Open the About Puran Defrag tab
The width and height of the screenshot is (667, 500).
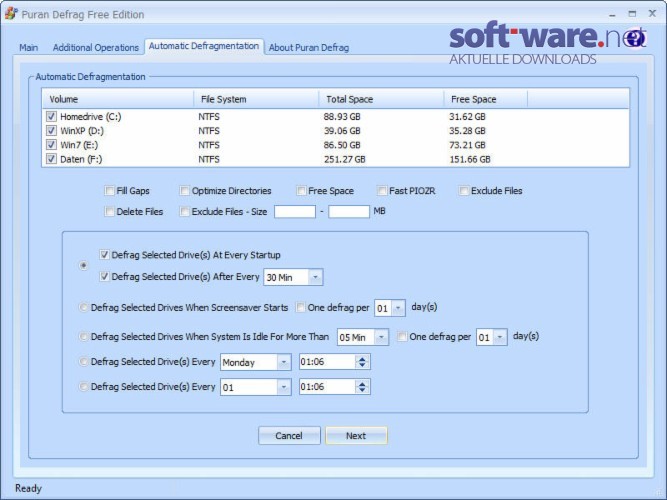click(309, 48)
